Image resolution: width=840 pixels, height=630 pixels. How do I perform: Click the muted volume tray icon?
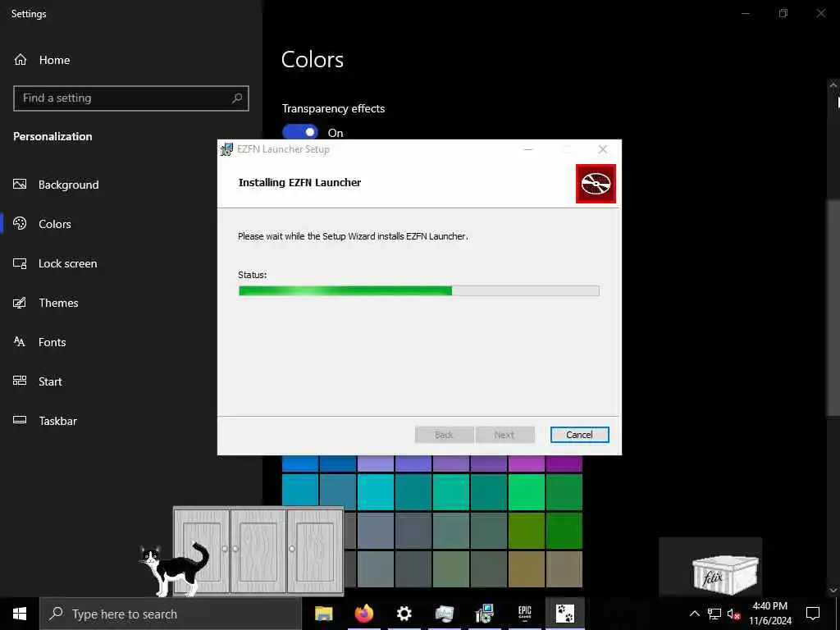click(733, 614)
